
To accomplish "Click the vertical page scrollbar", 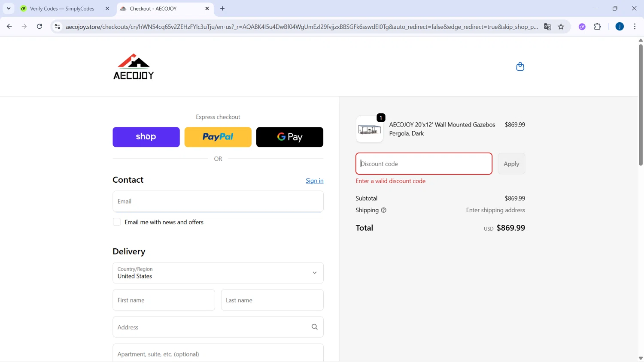I will (x=641, y=104).
